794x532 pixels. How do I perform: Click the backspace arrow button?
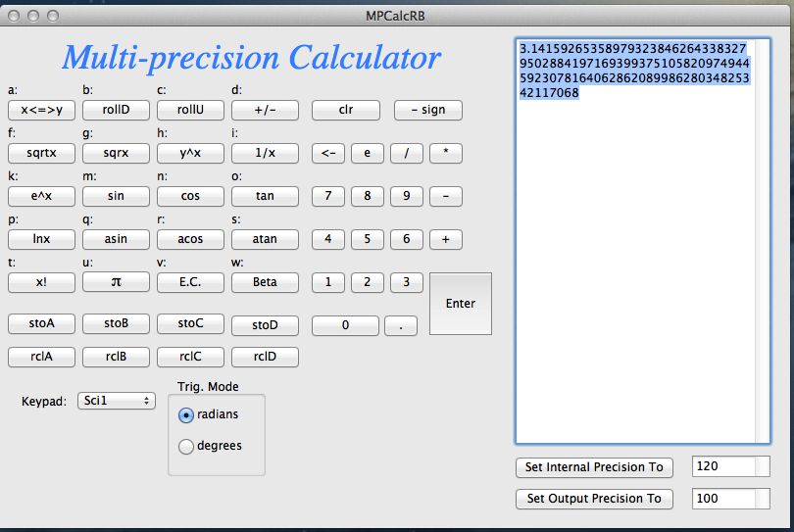click(327, 153)
